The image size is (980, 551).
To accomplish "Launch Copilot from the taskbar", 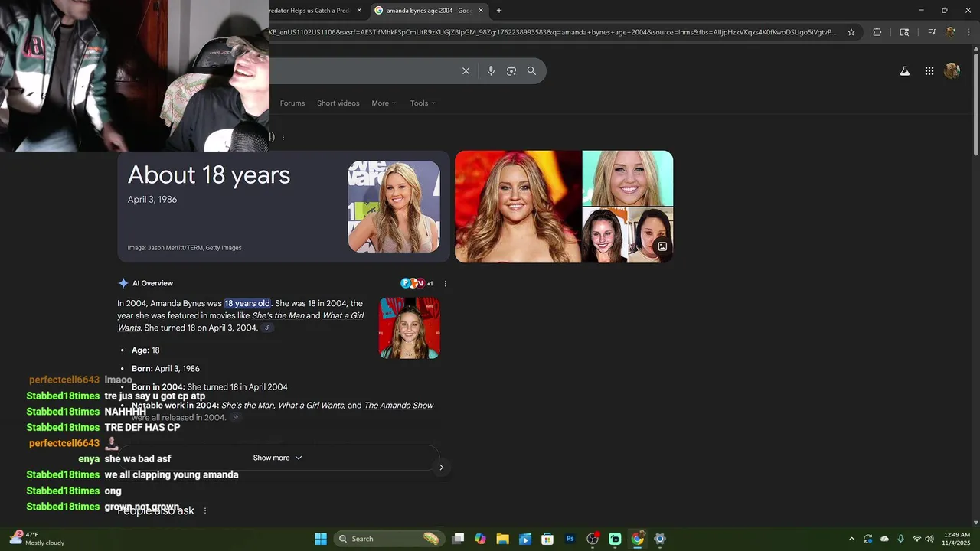I will pos(480,539).
